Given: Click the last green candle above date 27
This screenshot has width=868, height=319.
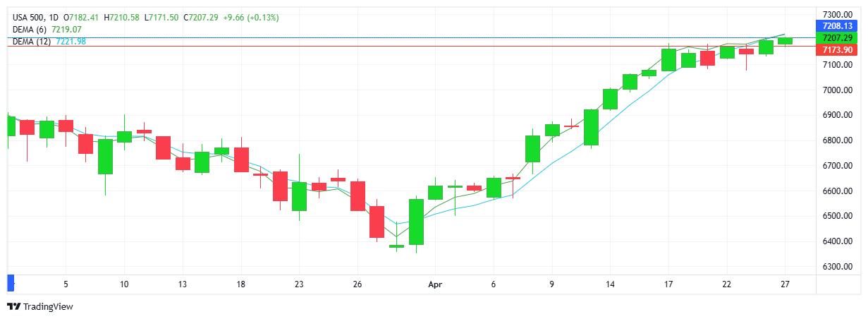Looking at the screenshot, I should click(785, 41).
